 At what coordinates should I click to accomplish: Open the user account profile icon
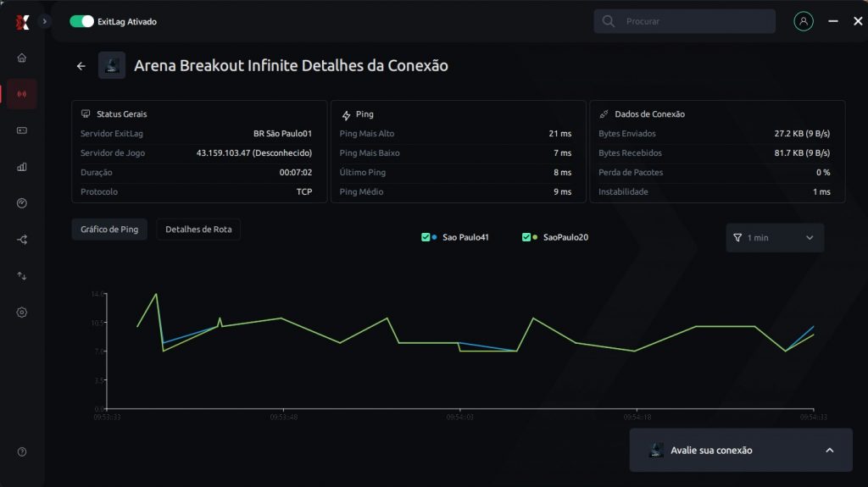point(804,21)
